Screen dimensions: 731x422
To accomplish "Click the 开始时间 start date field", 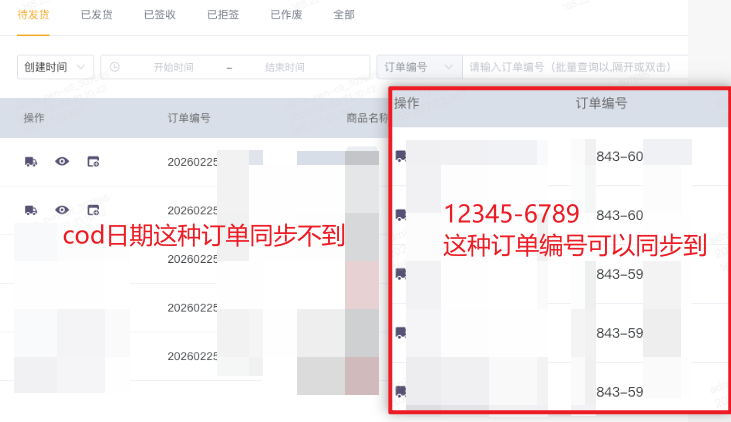I will [173, 67].
